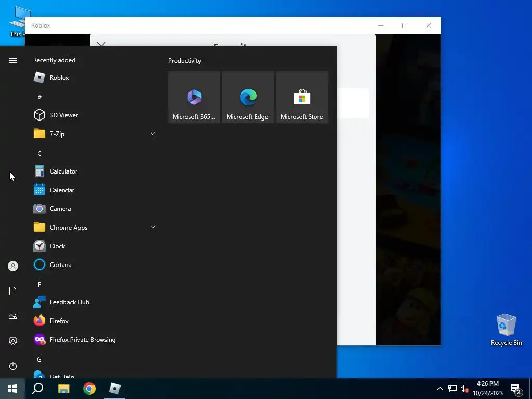Maximize the Roblox window

pos(404,25)
